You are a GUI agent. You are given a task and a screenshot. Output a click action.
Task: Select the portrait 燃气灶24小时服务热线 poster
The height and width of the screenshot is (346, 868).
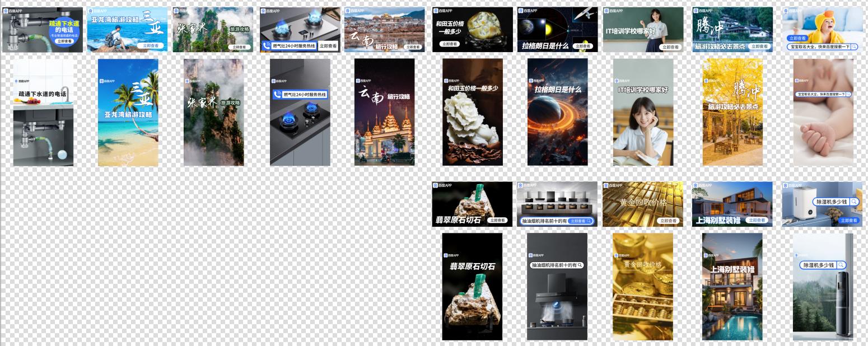[300, 113]
